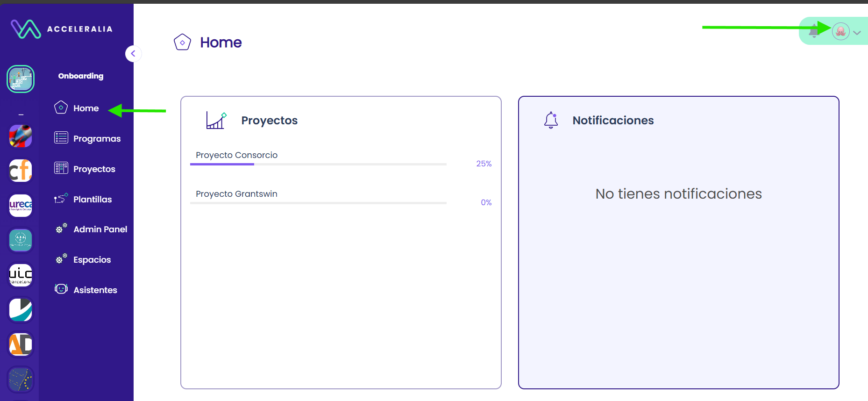The width and height of the screenshot is (868, 401).
Task: Open the Proyecto Consorcio link
Action: pyautogui.click(x=236, y=155)
